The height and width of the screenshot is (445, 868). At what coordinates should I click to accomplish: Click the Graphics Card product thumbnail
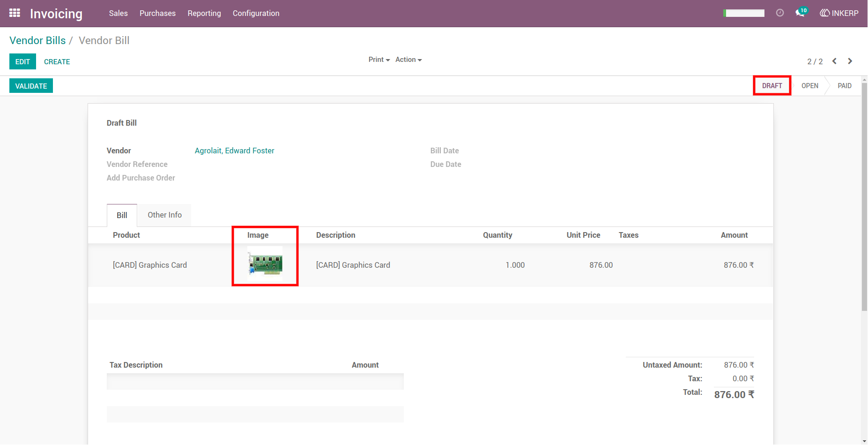point(265,264)
